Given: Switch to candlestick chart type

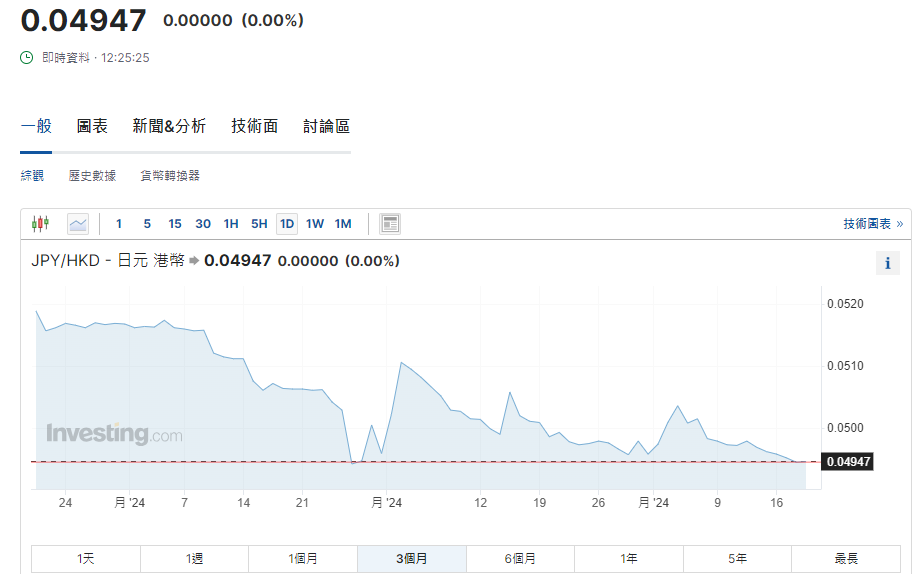Looking at the screenshot, I should [x=40, y=224].
